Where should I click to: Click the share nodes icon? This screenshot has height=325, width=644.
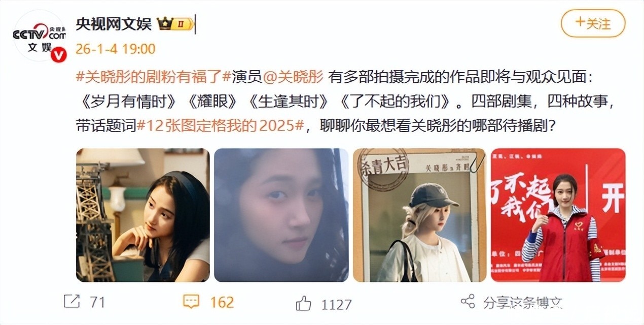(468, 301)
